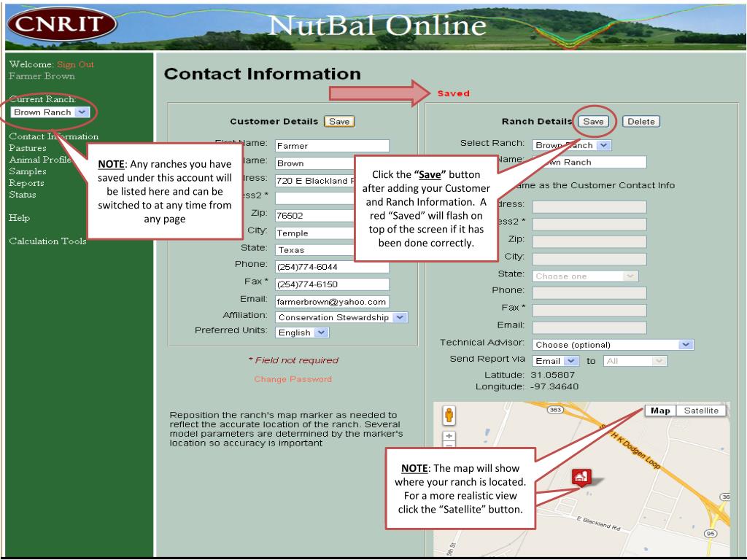Viewport: 747px width, 560px height.
Task: Click the customer Fax field (254)774-6150
Action: [332, 284]
